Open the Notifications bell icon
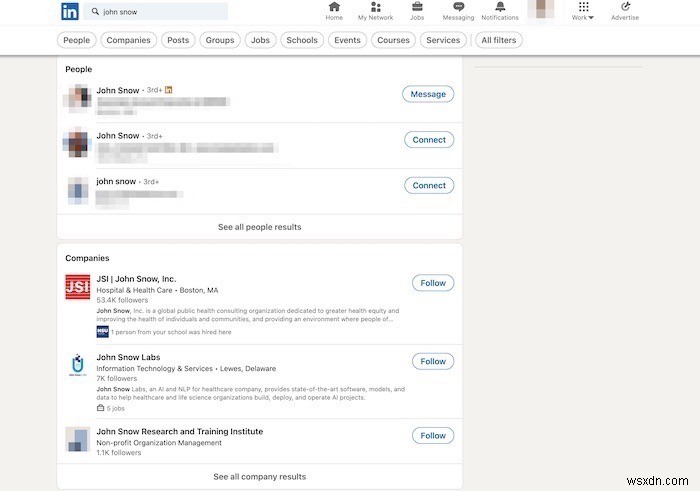Viewport: 700px width, 491px height. tap(500, 7)
